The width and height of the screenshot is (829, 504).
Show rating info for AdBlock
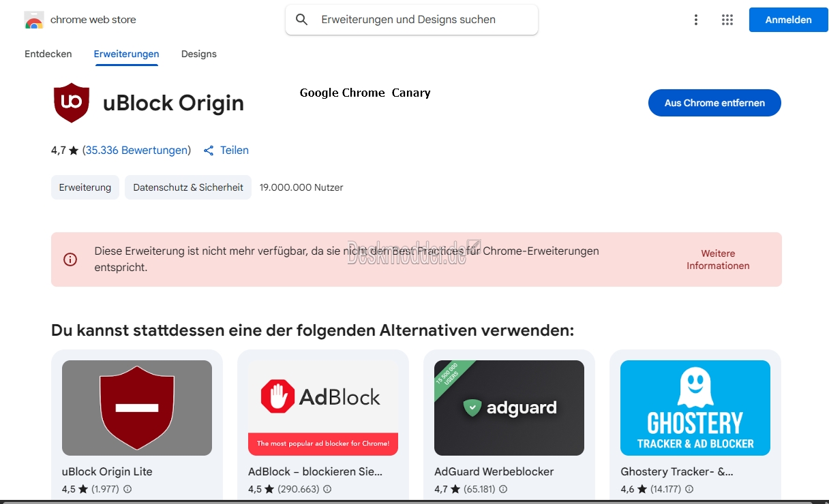(327, 489)
